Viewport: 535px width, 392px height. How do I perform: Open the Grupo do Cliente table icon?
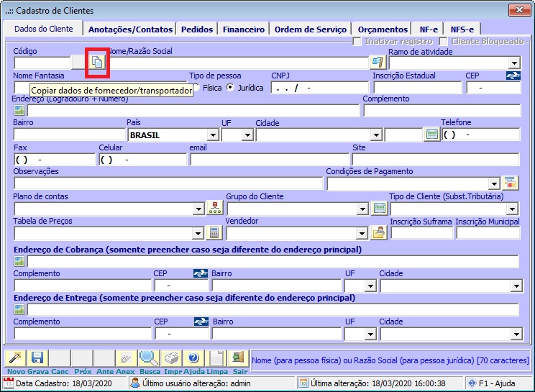point(380,208)
